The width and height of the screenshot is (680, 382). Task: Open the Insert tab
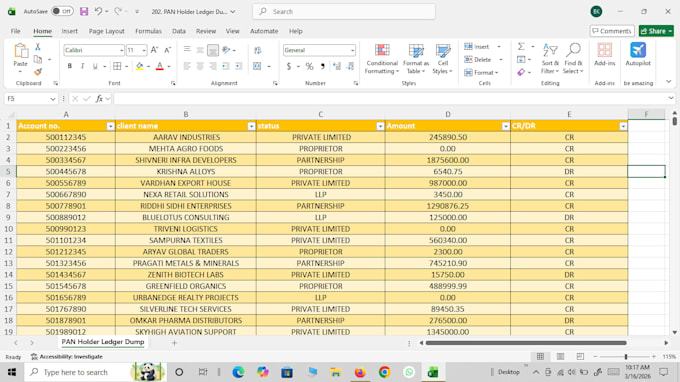click(69, 31)
